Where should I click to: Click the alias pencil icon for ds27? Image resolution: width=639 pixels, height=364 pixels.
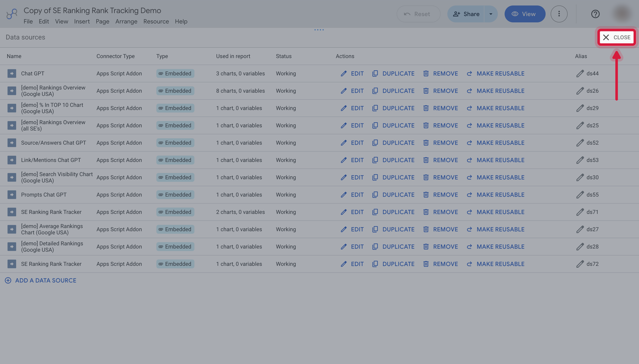[580, 229]
